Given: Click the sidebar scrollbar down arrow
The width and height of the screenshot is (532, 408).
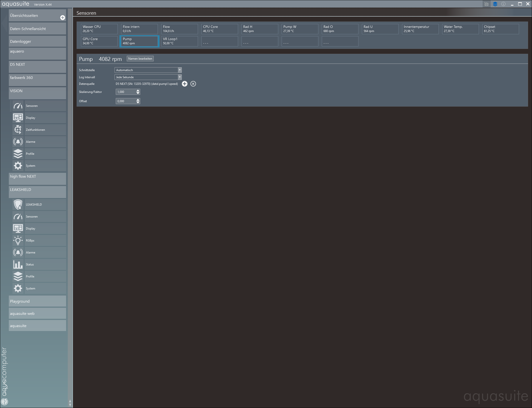Looking at the screenshot, I should pyautogui.click(x=70, y=405).
